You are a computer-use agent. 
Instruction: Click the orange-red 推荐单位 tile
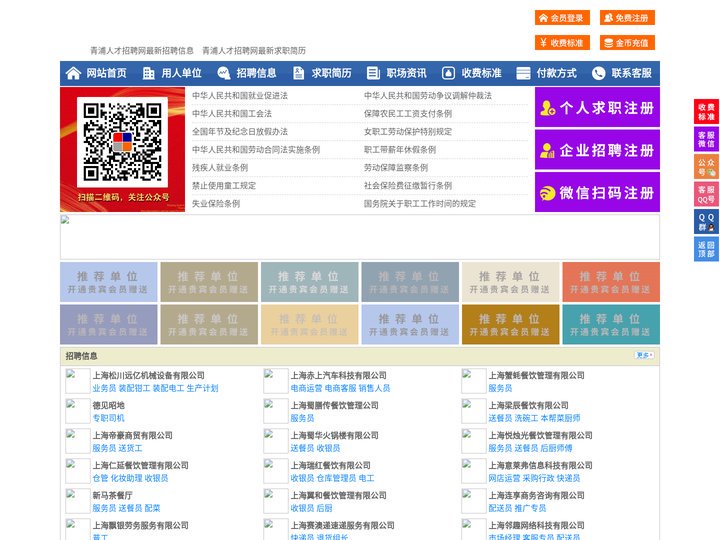pos(611,282)
